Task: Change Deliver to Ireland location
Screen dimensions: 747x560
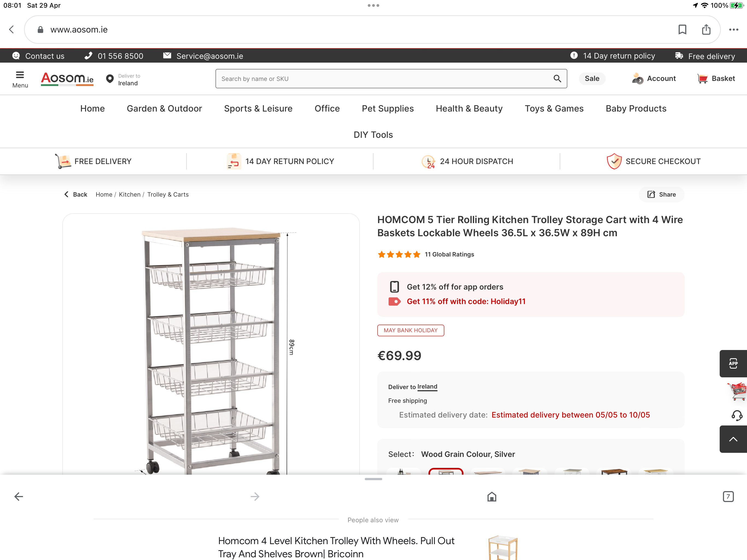Action: click(123, 80)
